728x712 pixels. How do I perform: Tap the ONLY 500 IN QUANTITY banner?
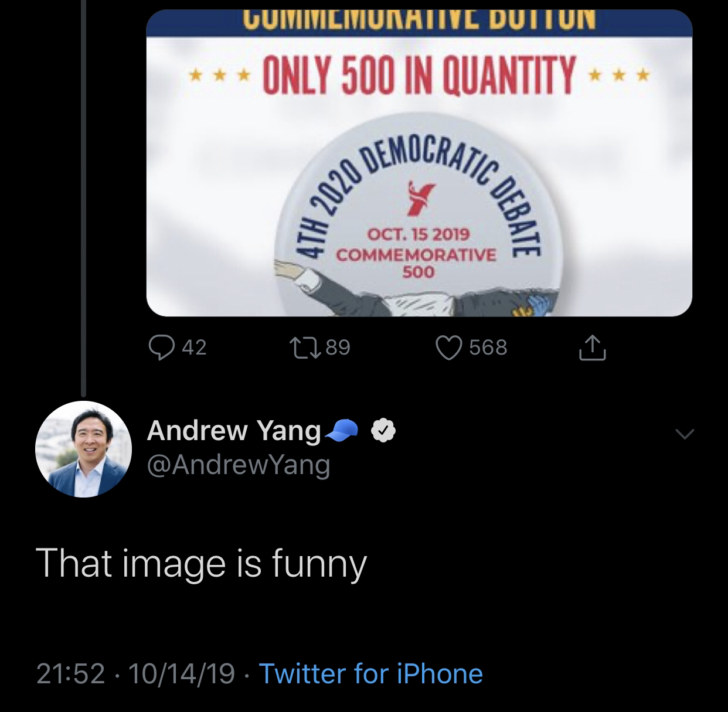(419, 75)
